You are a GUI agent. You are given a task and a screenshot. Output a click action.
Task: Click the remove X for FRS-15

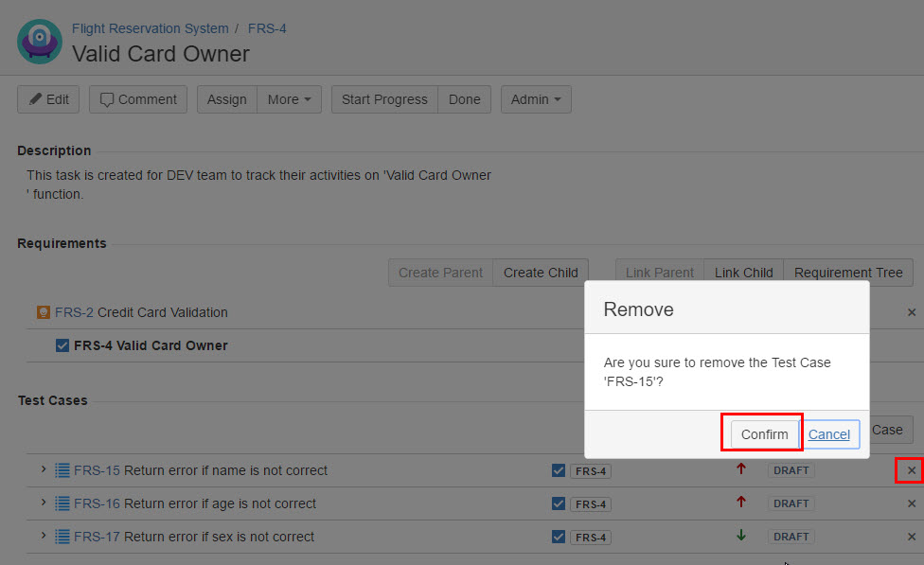coord(911,470)
